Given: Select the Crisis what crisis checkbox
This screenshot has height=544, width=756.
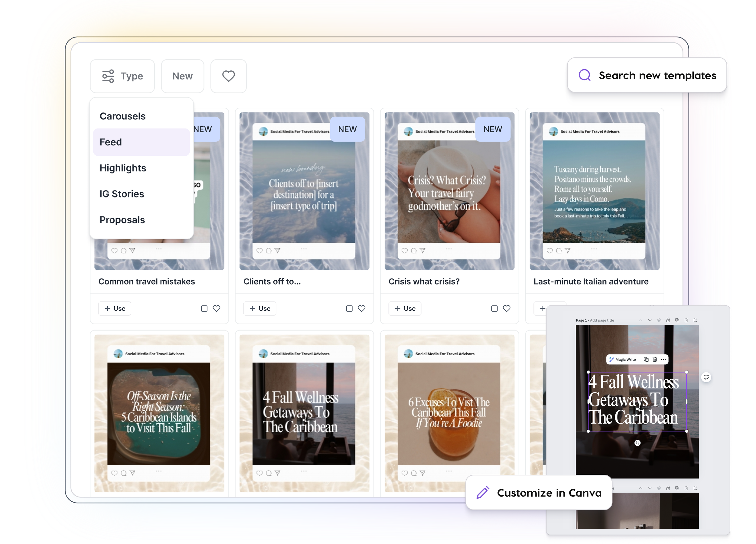Looking at the screenshot, I should (494, 308).
